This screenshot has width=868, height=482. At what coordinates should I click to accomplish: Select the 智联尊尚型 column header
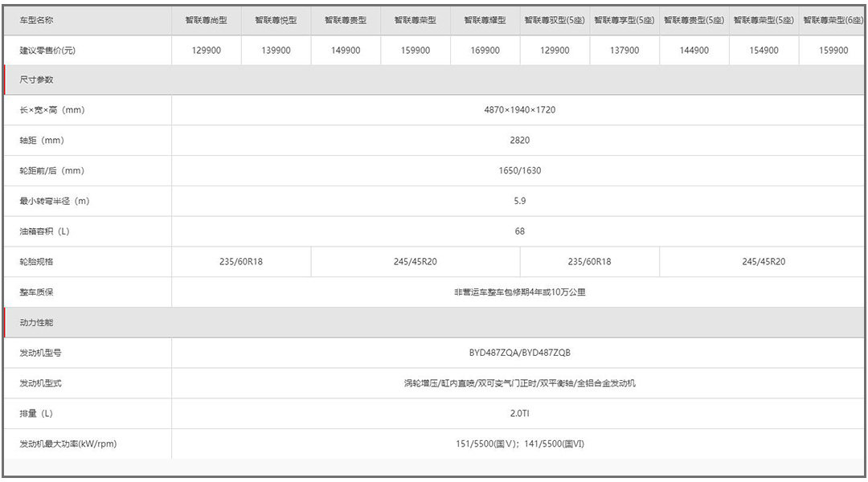click(x=206, y=20)
